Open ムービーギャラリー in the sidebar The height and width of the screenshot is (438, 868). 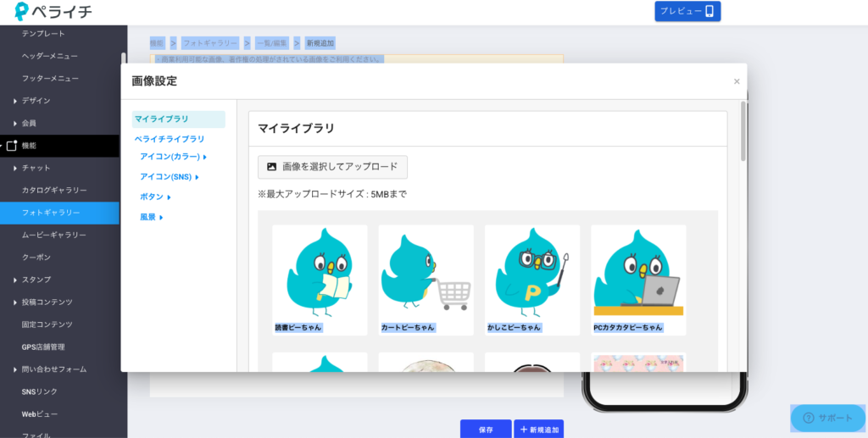54,235
